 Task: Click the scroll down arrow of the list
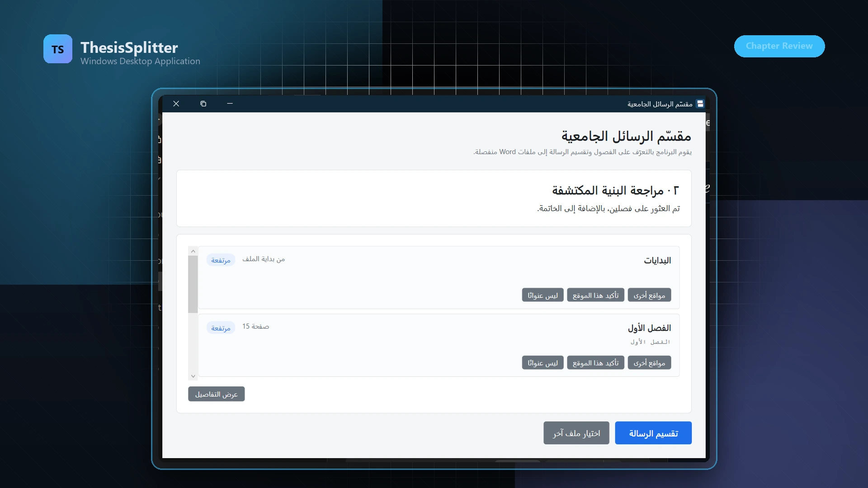click(x=193, y=376)
